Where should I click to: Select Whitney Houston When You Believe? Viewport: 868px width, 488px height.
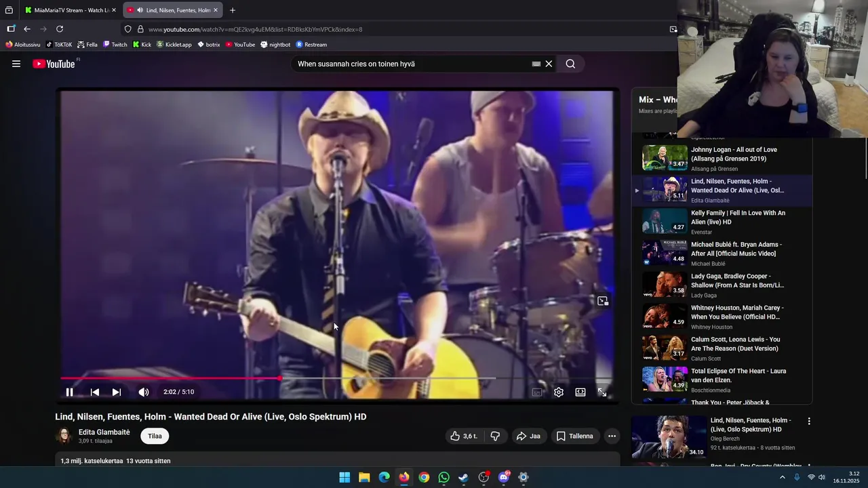[x=722, y=317]
